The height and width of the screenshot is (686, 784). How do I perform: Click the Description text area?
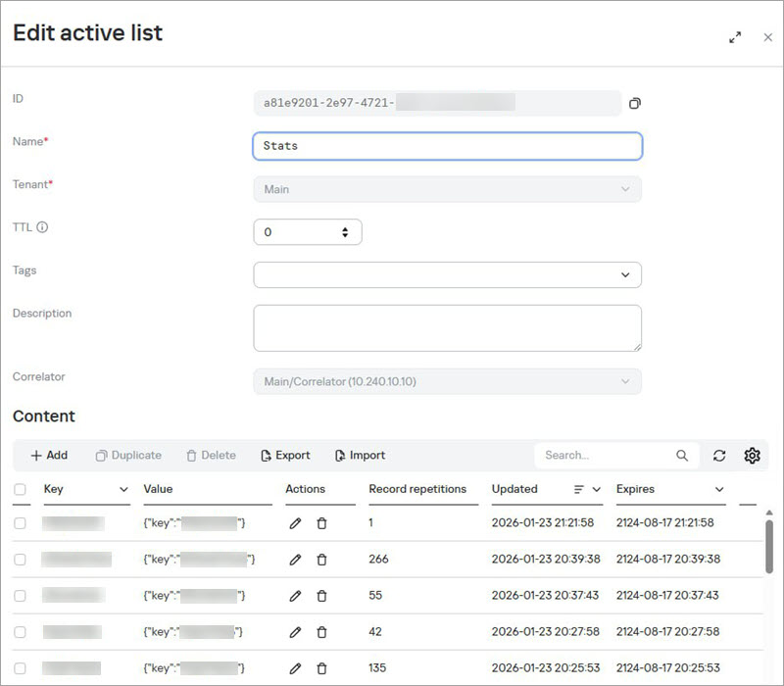447,328
